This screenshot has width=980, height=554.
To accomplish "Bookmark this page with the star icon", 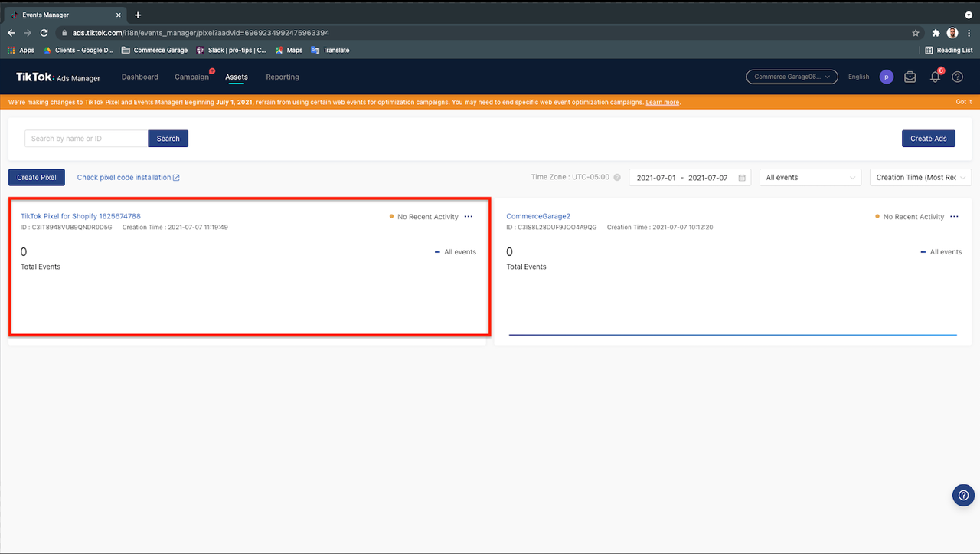I will (916, 33).
